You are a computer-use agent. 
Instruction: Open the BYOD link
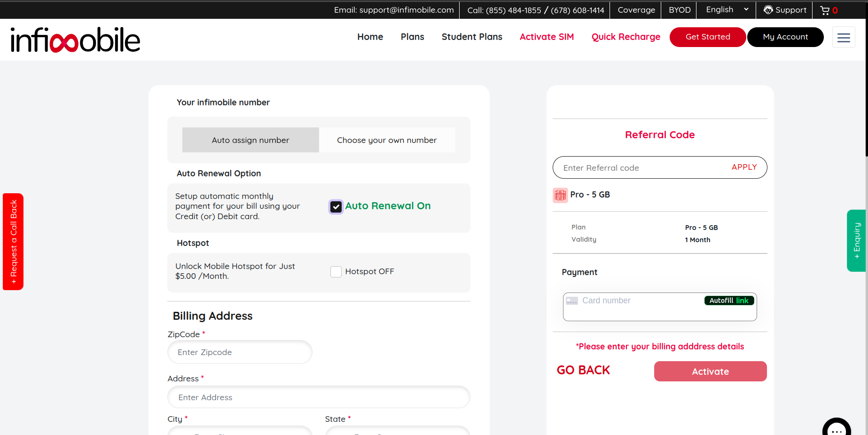pyautogui.click(x=680, y=10)
